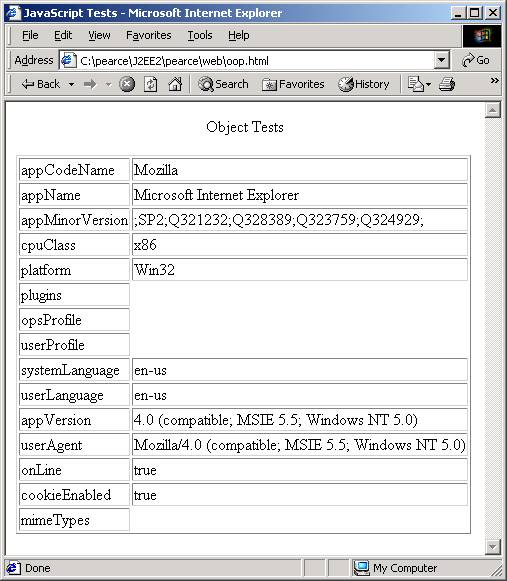Show more toolbar buttons chevron
The image size is (507, 581).
click(494, 80)
